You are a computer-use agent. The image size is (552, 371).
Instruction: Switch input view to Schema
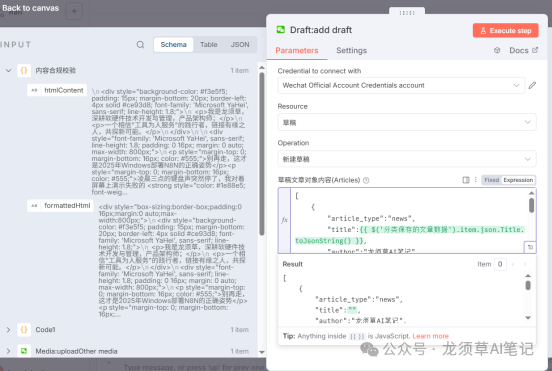tap(173, 45)
